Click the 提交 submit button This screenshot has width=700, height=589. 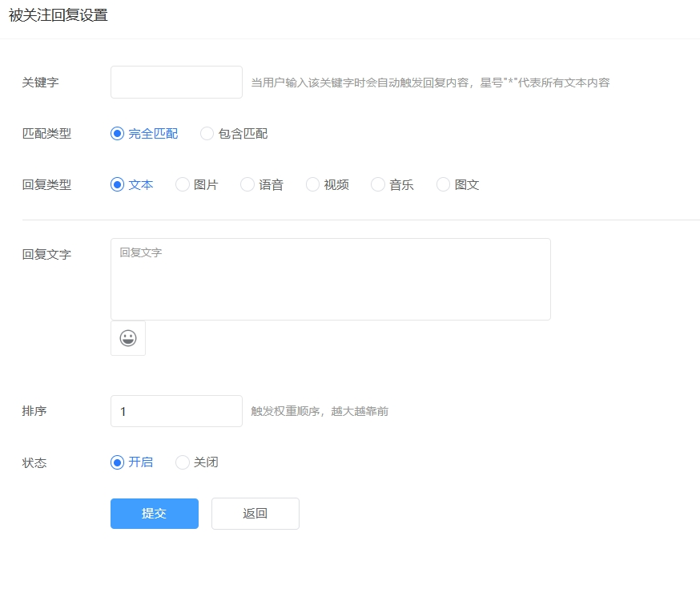[154, 514]
